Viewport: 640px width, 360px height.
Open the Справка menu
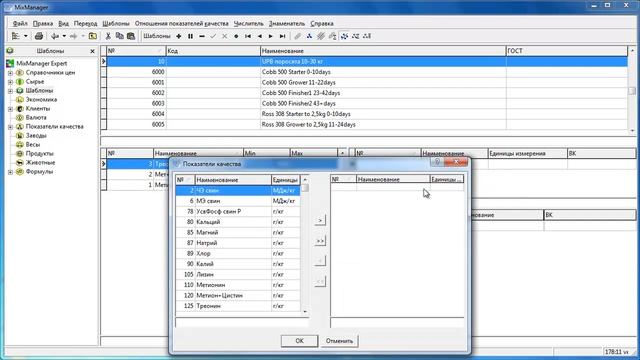click(322, 24)
